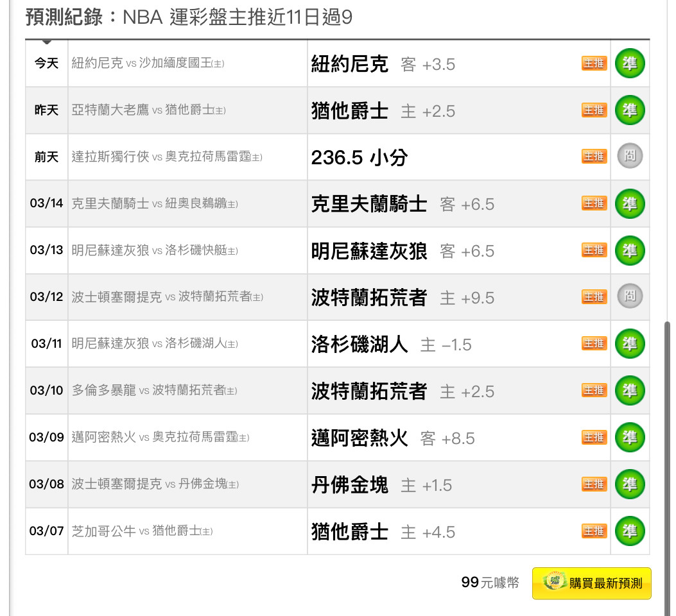This screenshot has height=616, width=676.
Task: Open matchup 克里夫蘭騎士 vs 紐奧良鵜鶘
Action: point(154,203)
